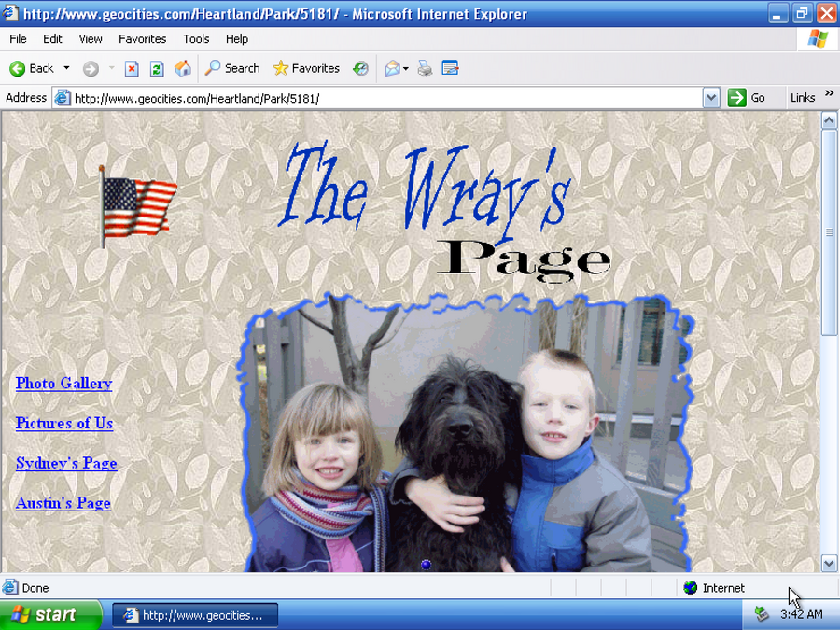840x630 pixels.
Task: Go to the Home page icon
Action: pyautogui.click(x=183, y=68)
